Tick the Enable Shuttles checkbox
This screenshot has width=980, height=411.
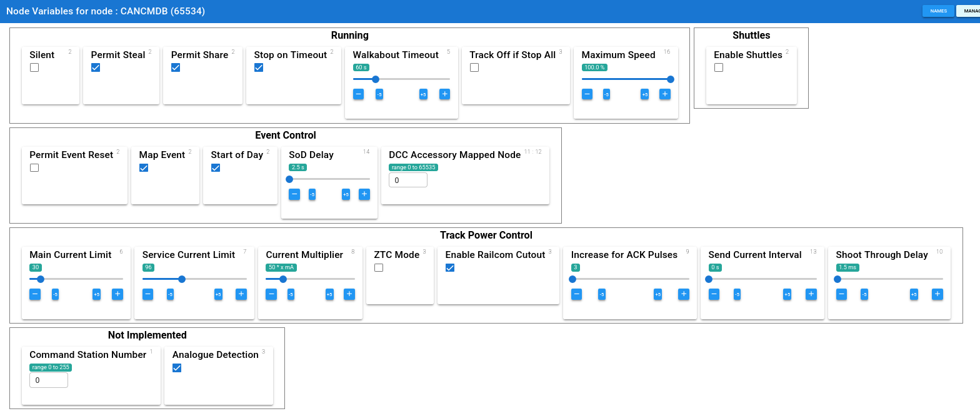[x=719, y=67]
